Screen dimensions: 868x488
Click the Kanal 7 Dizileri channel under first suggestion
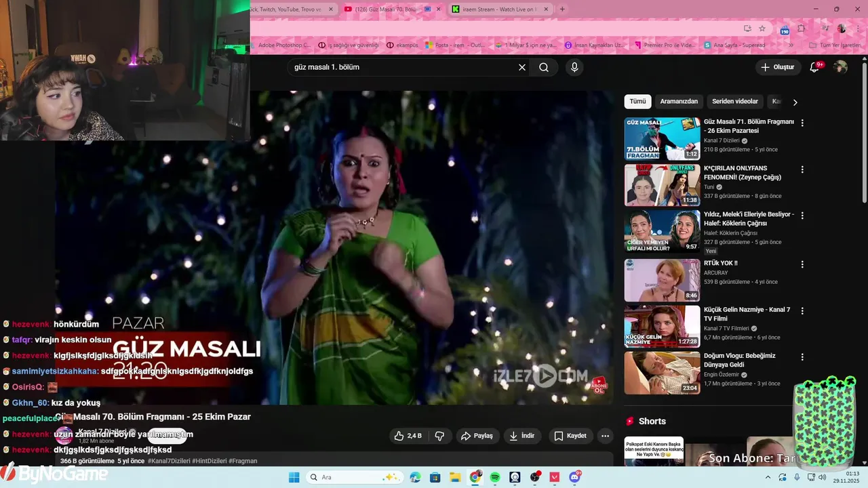[x=720, y=140]
